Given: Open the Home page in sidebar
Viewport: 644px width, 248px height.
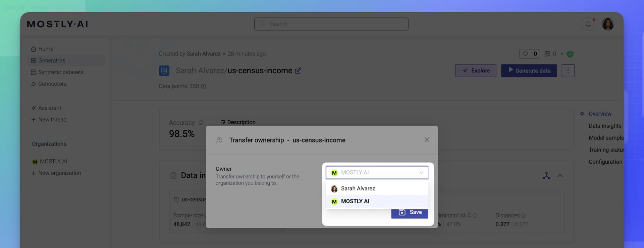Looking at the screenshot, I should point(42,49).
